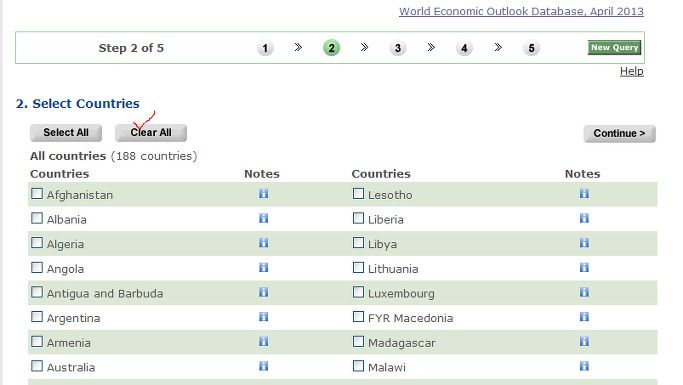Tick the Libya checkbox
The width and height of the screenshot is (683, 385).
coord(358,243)
